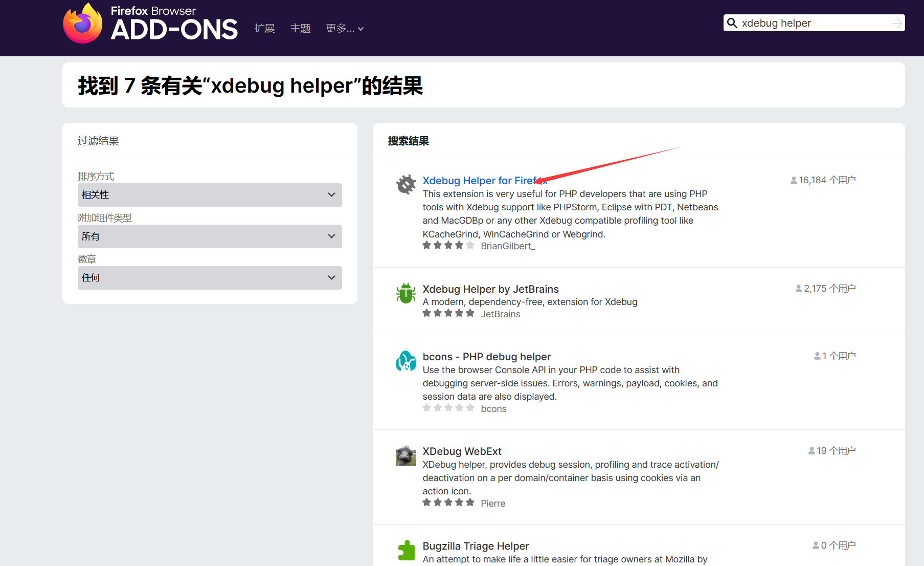Click the user icon beside 2,175 个用户
The image size is (924, 566).
coord(799,289)
